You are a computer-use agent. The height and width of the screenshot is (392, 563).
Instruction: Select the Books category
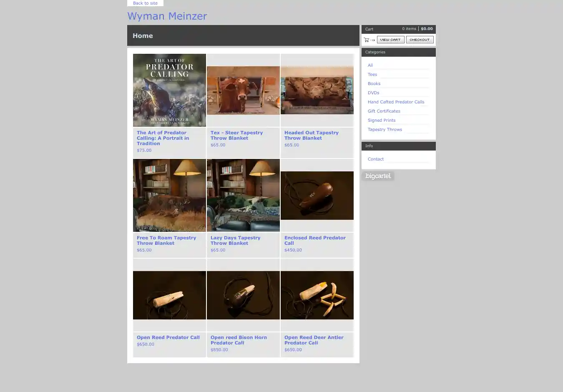click(374, 84)
